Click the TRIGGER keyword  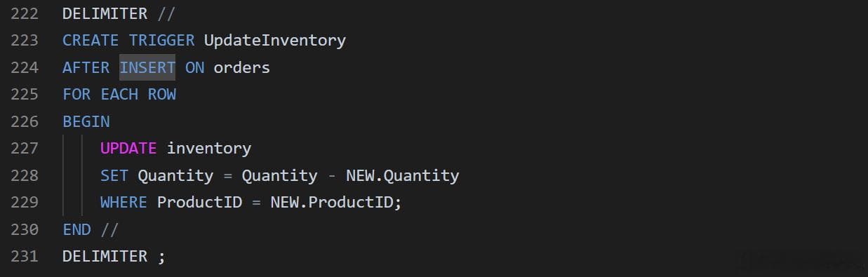(162, 41)
